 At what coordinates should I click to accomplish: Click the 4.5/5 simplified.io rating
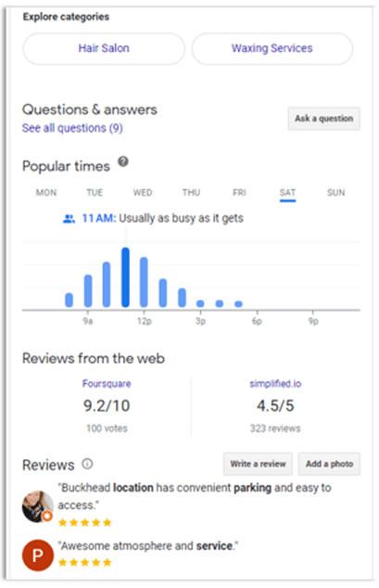point(275,405)
